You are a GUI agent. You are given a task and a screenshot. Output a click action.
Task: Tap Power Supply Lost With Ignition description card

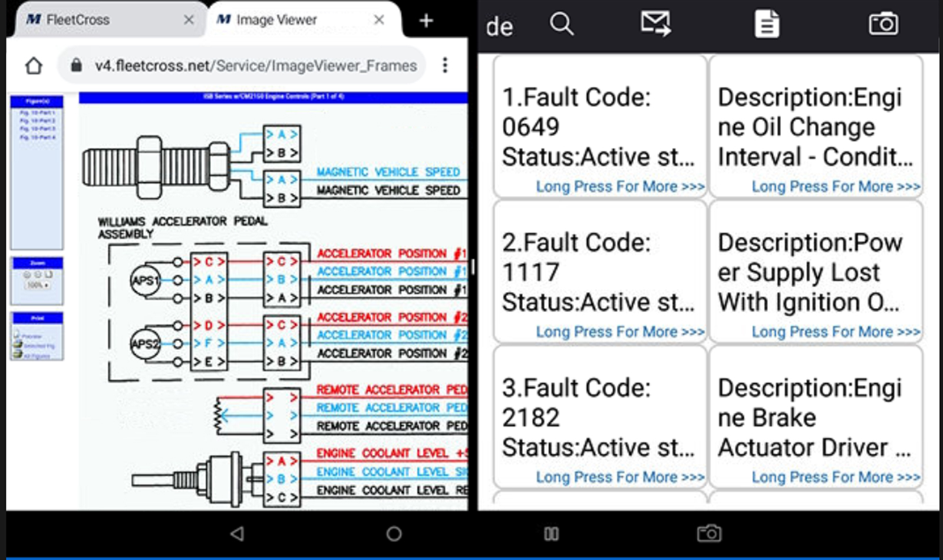(x=816, y=271)
